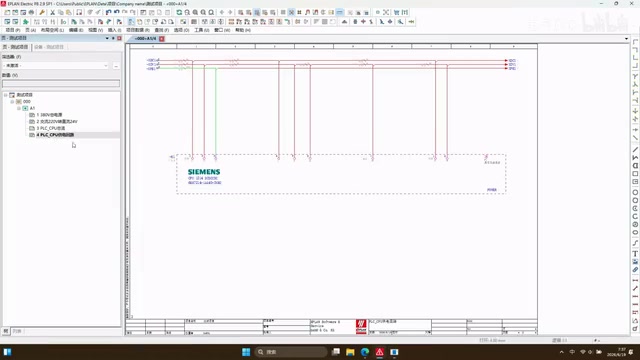This screenshot has width=640, height=360.
Task: Select the Text (T) tool in right toolbar
Action: pyautogui.click(x=635, y=254)
